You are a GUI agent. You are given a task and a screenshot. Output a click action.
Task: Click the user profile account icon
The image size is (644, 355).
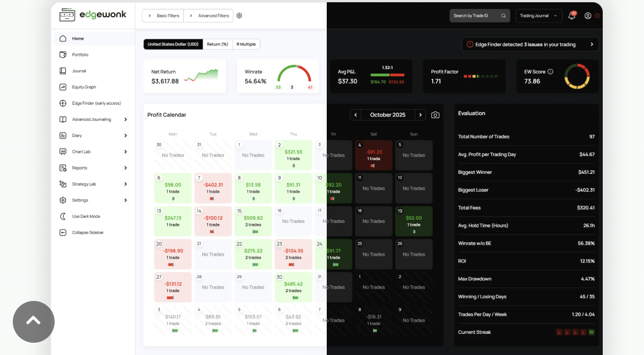pyautogui.click(x=588, y=16)
